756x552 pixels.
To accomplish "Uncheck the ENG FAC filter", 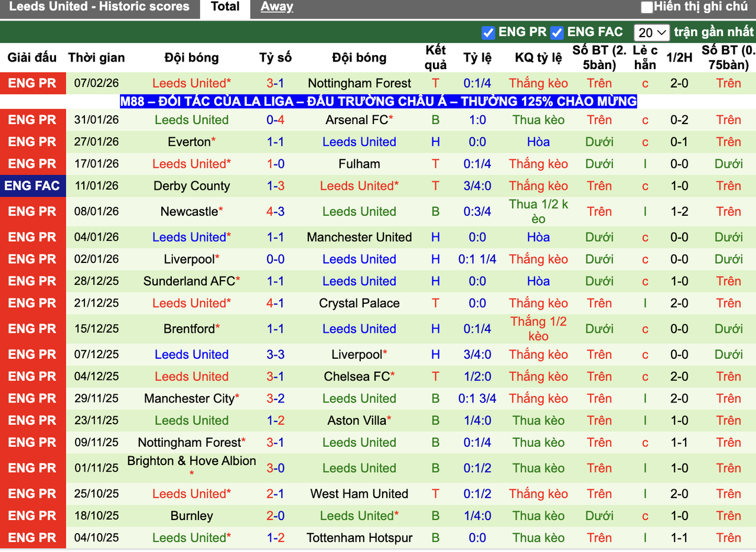I will [556, 33].
